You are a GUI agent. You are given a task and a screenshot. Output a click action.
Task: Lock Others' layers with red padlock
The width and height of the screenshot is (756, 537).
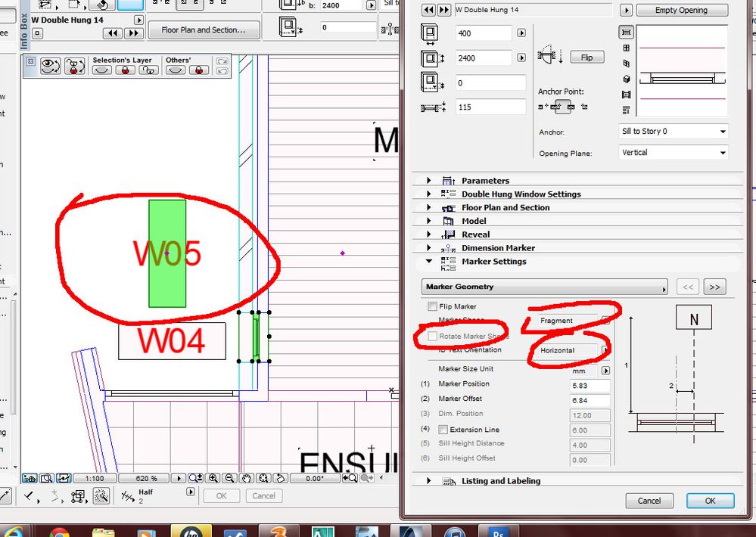point(198,70)
